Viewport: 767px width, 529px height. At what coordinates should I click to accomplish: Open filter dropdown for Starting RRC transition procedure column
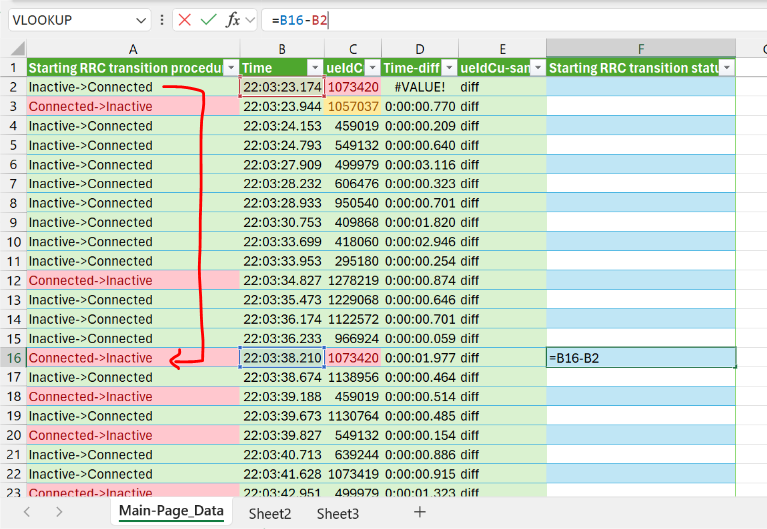coord(231,68)
